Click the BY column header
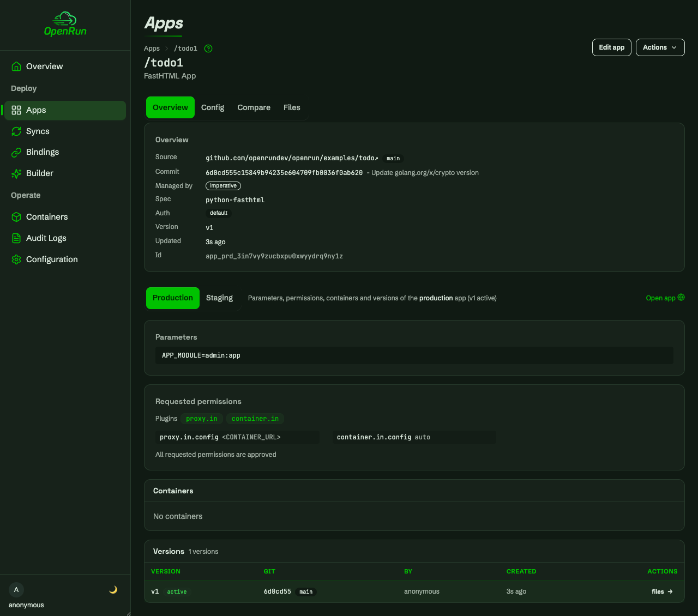This screenshot has width=698, height=616. (x=408, y=571)
